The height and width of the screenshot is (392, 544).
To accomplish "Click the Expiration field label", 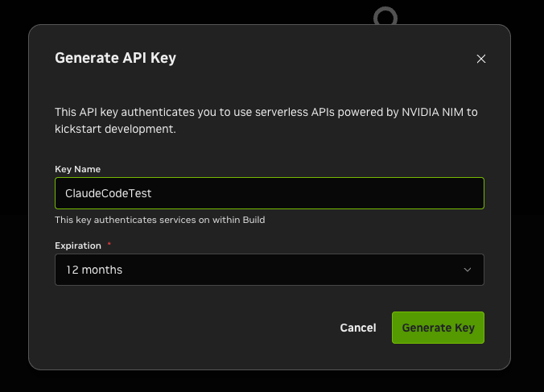I will coord(78,246).
